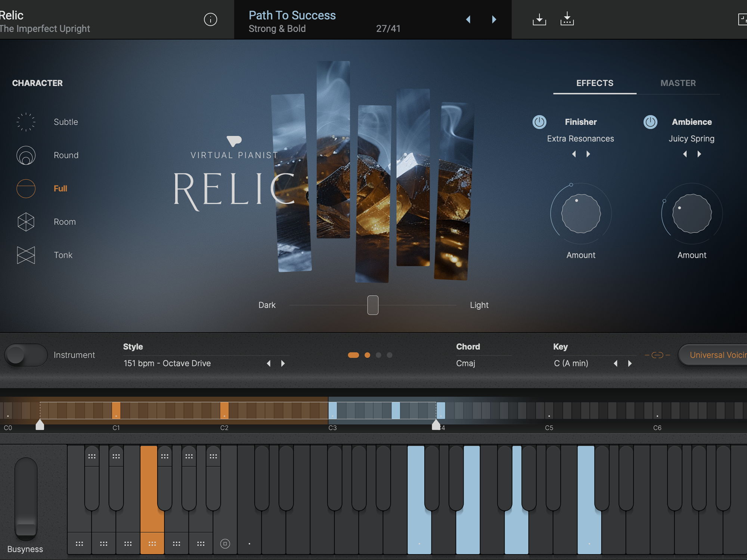This screenshot has height=560, width=747.
Task: Next Finisher effect arrow
Action: tap(588, 154)
